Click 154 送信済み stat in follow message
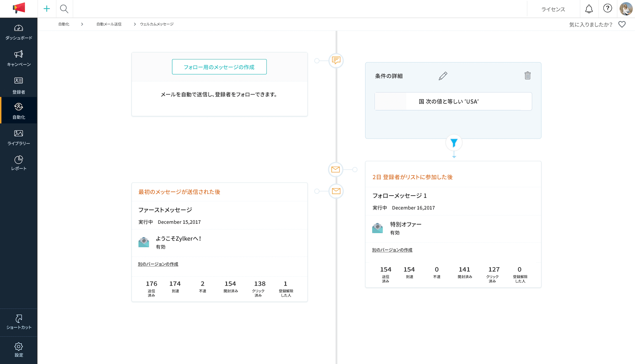Viewport: 635px width, 364px height. (x=386, y=274)
